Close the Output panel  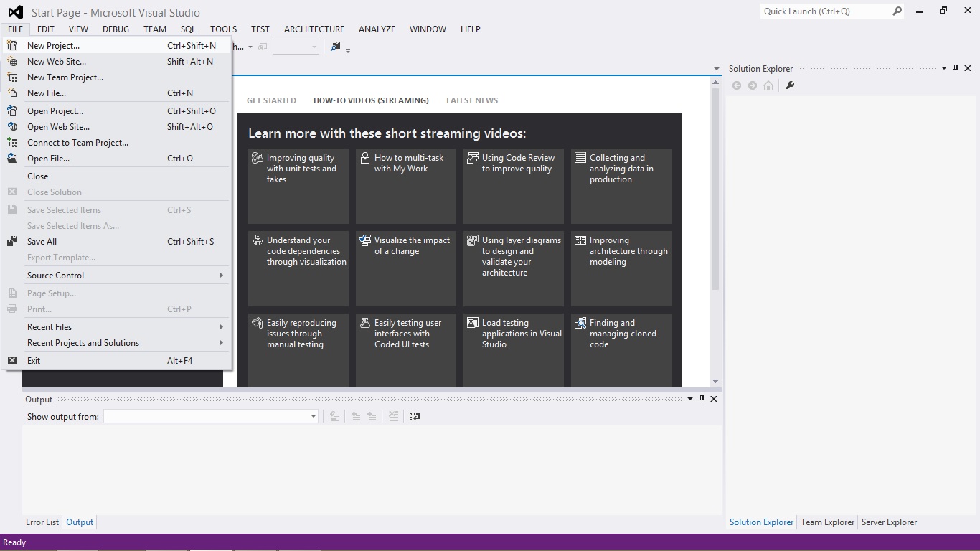[714, 399]
